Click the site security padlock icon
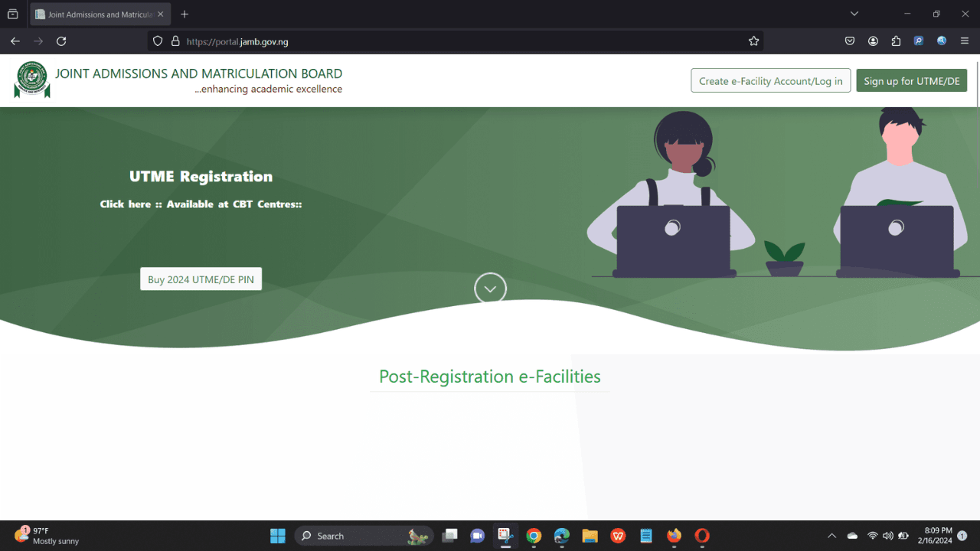 pyautogui.click(x=175, y=41)
